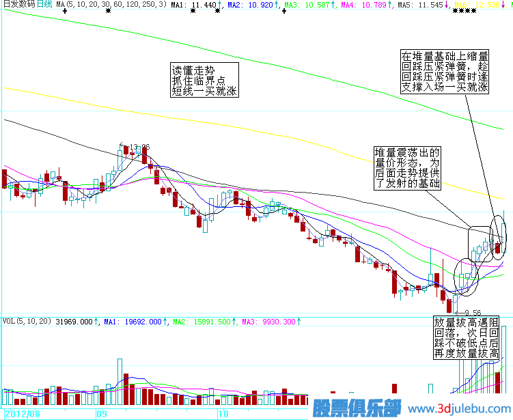Select the 日线 period label

[x=44, y=5]
